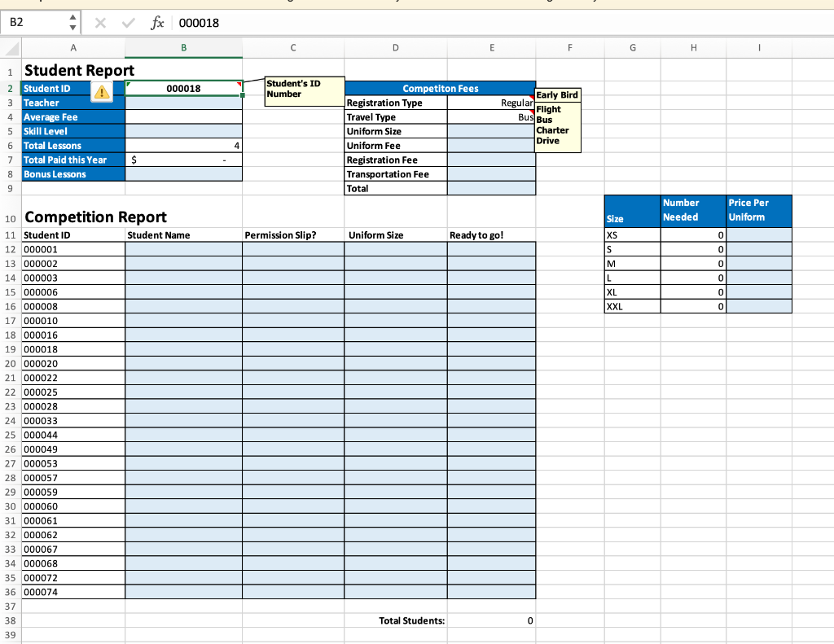Select the Registration Type label cell
Screen dimensions: 834x644
click(396, 103)
